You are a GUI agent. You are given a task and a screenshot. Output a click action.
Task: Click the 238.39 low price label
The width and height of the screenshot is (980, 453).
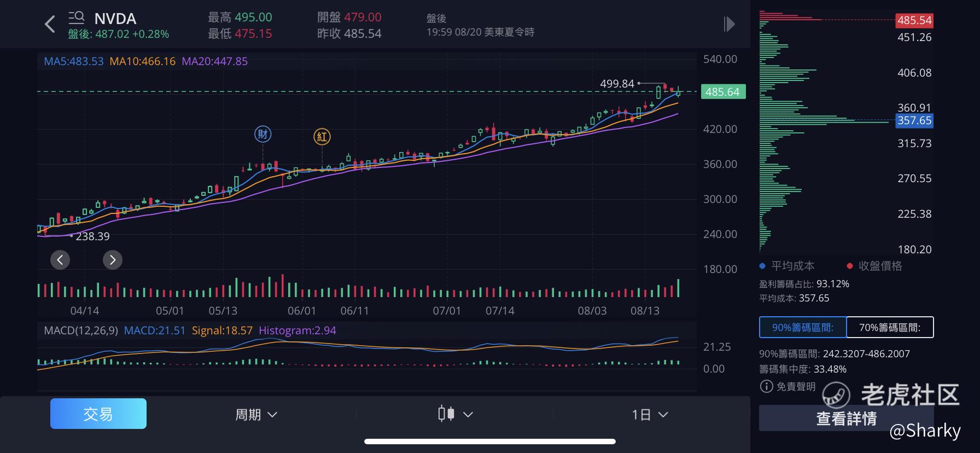tap(92, 236)
